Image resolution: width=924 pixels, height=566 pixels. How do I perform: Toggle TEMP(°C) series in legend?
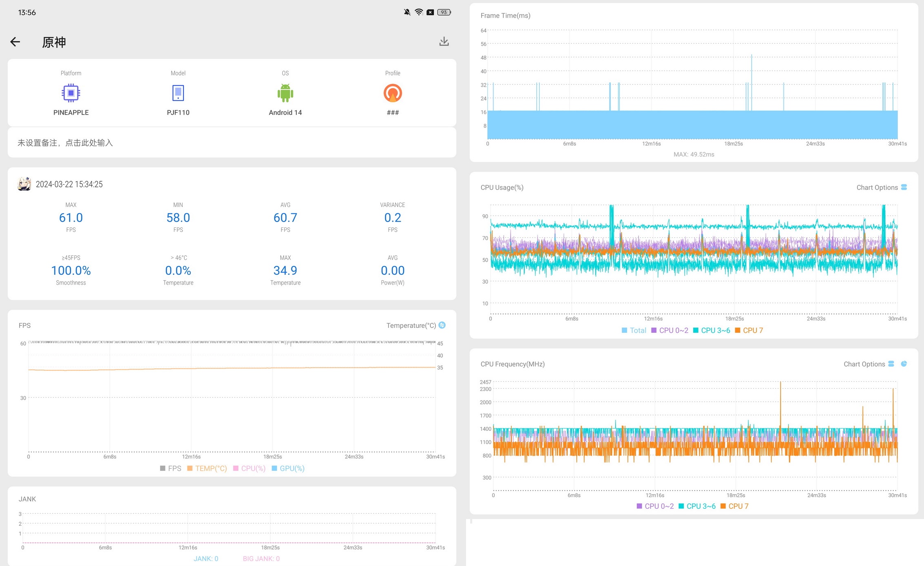[207, 468]
